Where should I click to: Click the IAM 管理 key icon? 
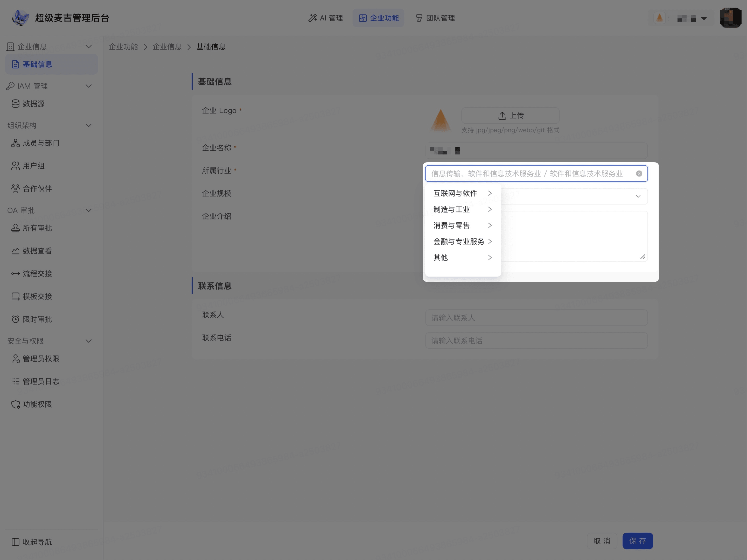pyautogui.click(x=10, y=86)
